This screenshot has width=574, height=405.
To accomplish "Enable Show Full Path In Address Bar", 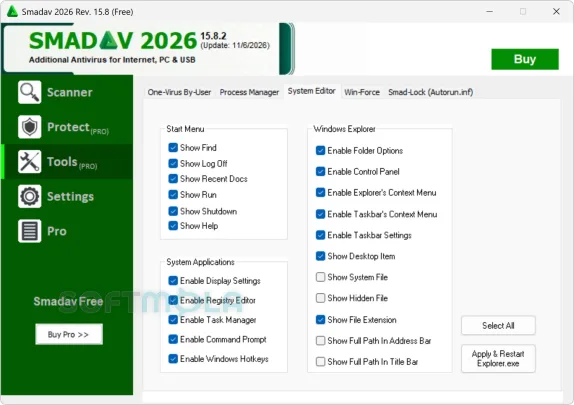I will click(320, 341).
